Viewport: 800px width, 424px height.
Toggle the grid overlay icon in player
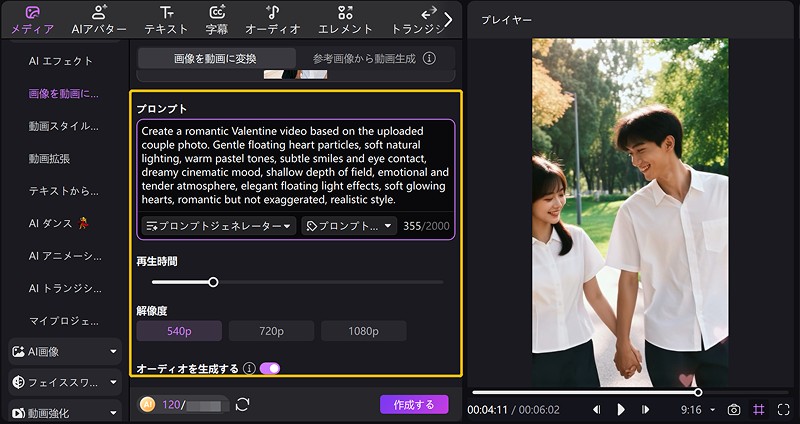point(759,410)
